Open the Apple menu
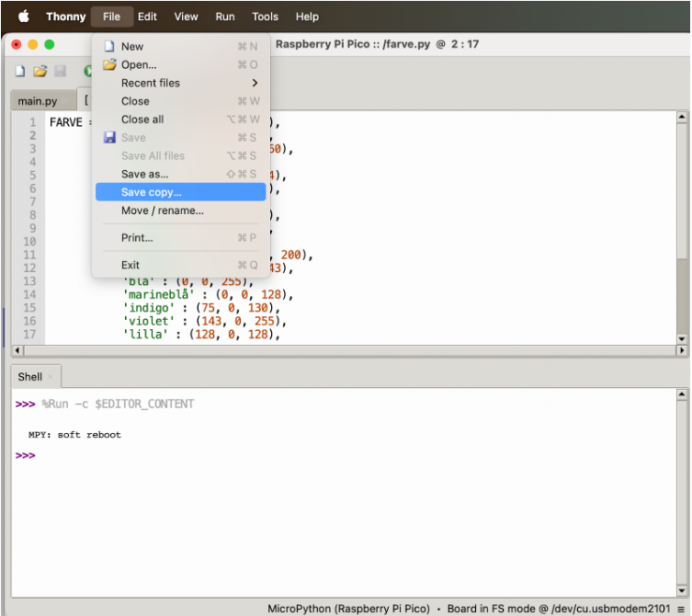The image size is (692, 616). point(24,17)
